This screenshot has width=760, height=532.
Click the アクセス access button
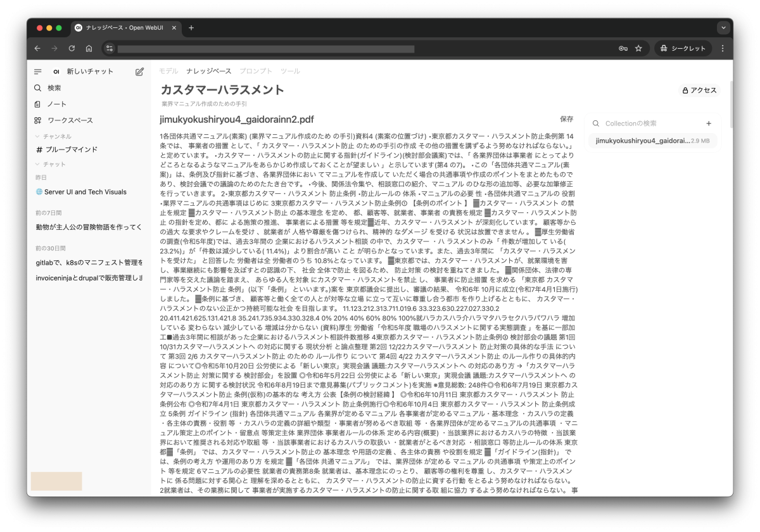click(699, 91)
